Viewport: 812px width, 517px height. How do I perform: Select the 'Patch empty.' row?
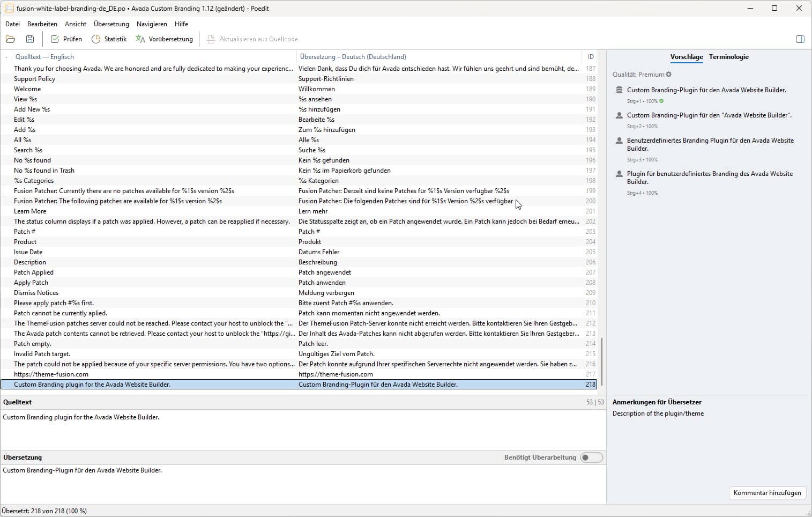coord(299,344)
